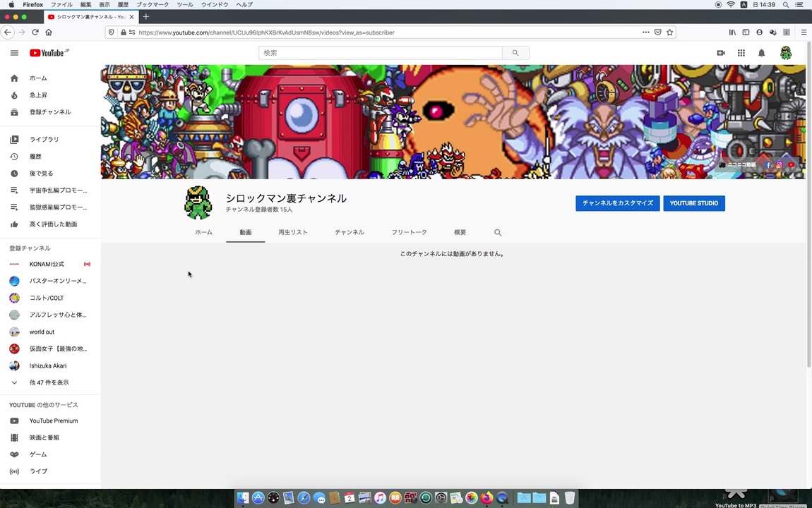Open the YouTube guide hamburger menu
This screenshot has height=508, width=812.
15,53
